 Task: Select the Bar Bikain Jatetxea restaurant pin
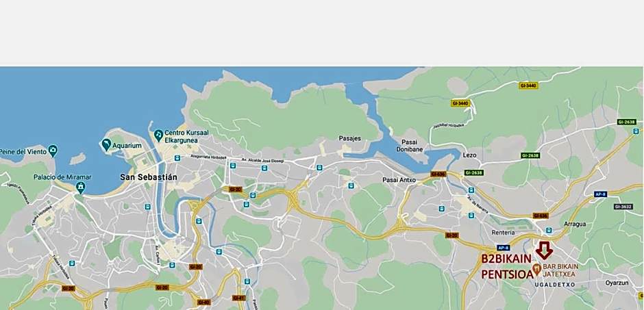(x=536, y=270)
